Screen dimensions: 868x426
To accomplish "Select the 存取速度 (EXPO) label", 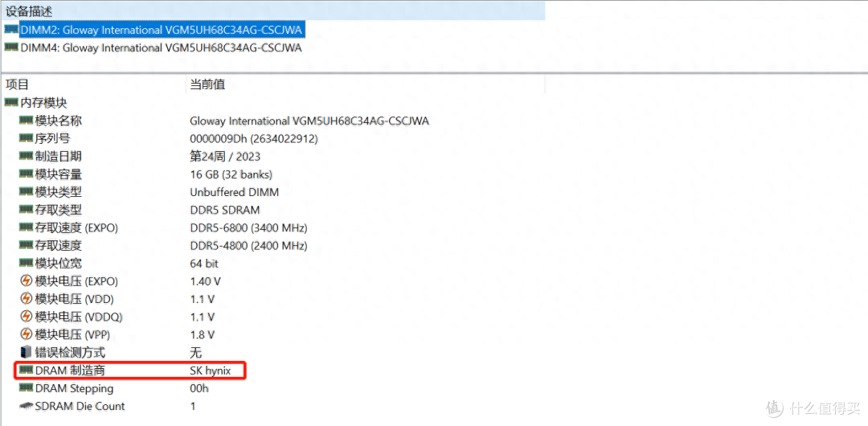I will click(x=76, y=227).
